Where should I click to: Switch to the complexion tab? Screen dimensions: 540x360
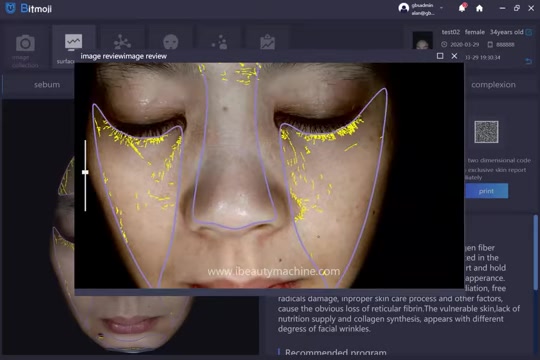[493, 84]
